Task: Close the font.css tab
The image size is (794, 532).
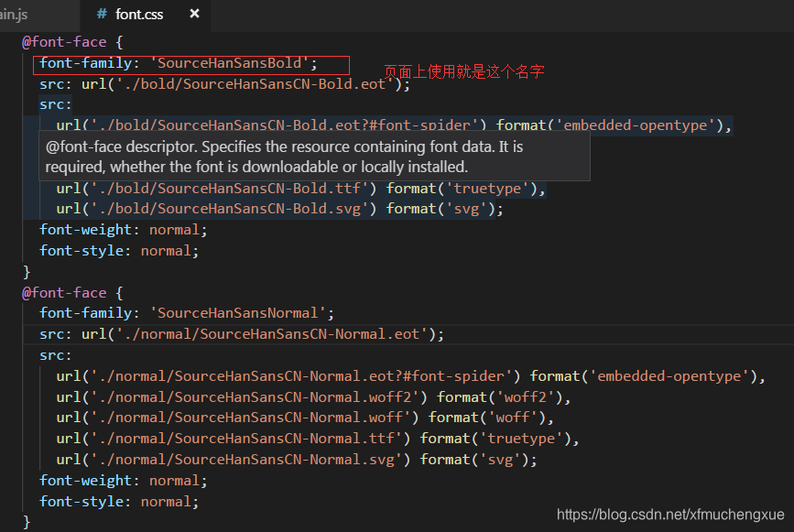Action: (x=194, y=14)
